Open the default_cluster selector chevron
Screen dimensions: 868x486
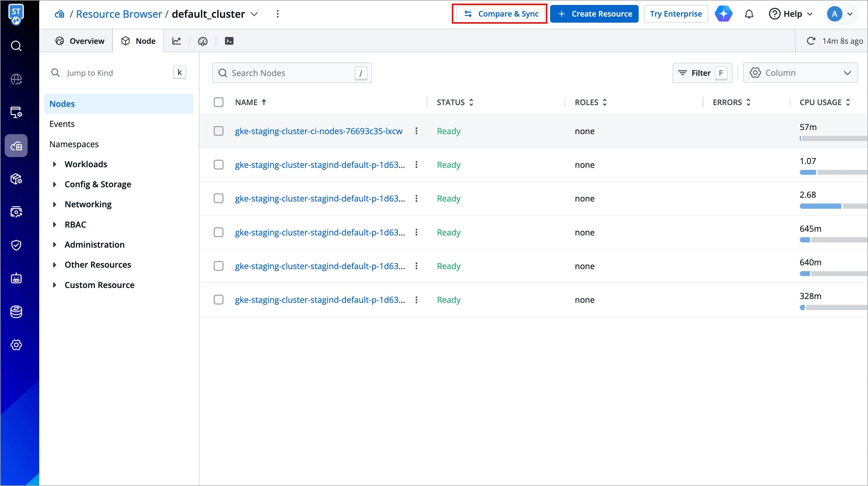254,14
